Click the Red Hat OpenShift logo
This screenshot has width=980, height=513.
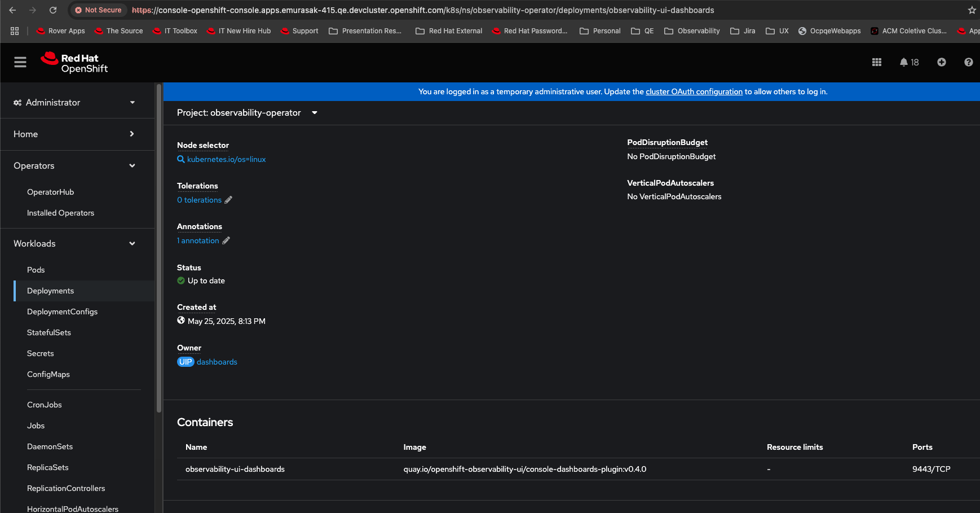point(74,63)
